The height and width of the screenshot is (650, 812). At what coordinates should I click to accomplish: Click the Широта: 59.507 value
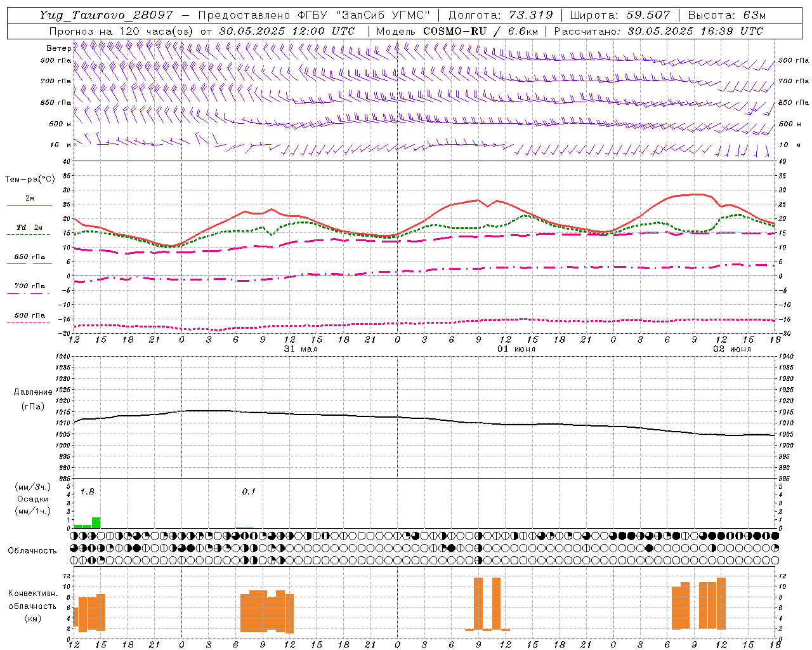621,15
